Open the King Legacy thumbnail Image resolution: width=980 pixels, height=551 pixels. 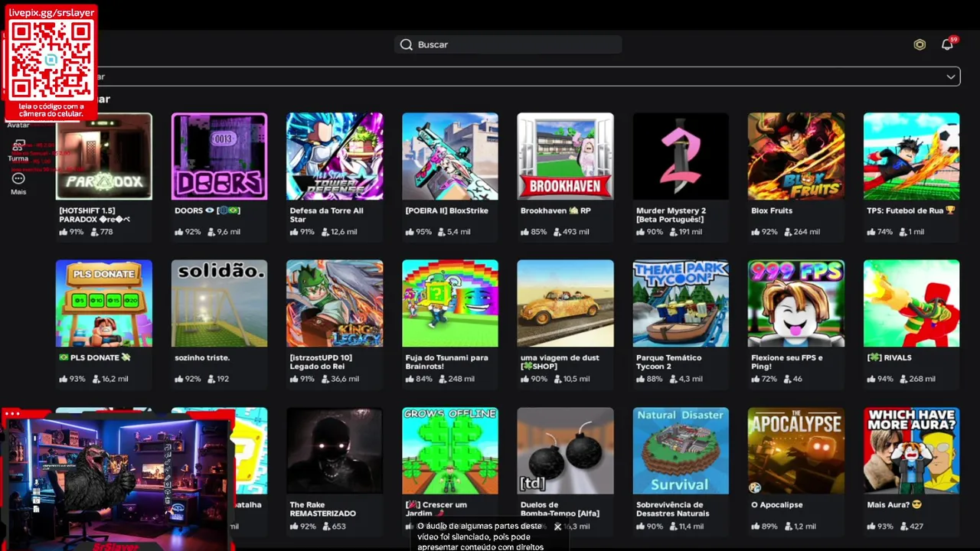pos(335,303)
